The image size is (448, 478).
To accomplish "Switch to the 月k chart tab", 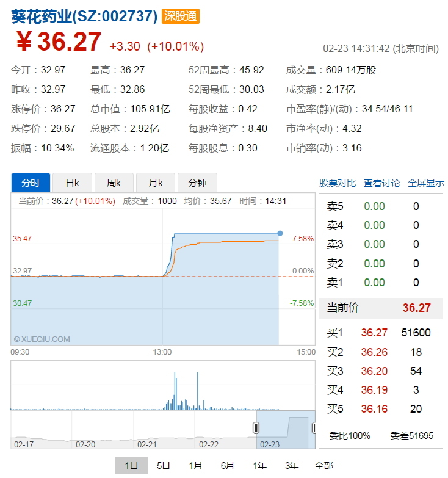I will click(156, 183).
